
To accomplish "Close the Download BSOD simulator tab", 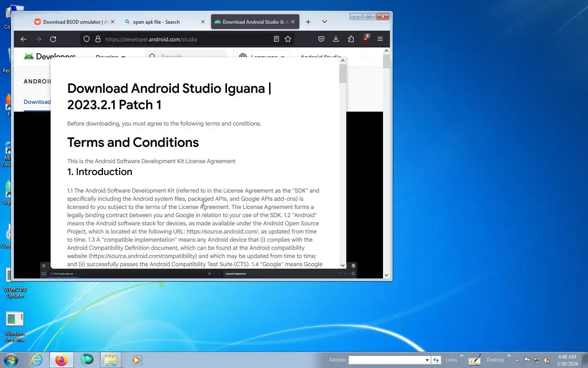I will (x=113, y=22).
